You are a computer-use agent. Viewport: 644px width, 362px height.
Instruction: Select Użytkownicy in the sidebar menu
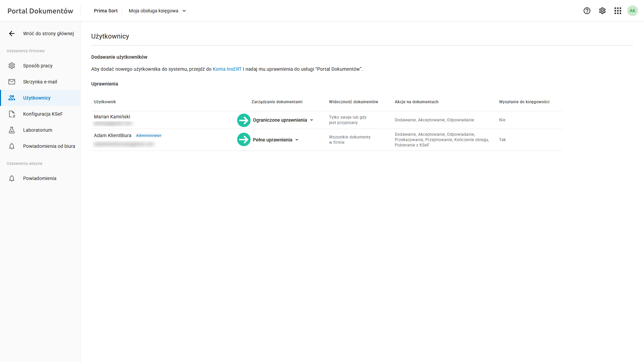pyautogui.click(x=37, y=98)
